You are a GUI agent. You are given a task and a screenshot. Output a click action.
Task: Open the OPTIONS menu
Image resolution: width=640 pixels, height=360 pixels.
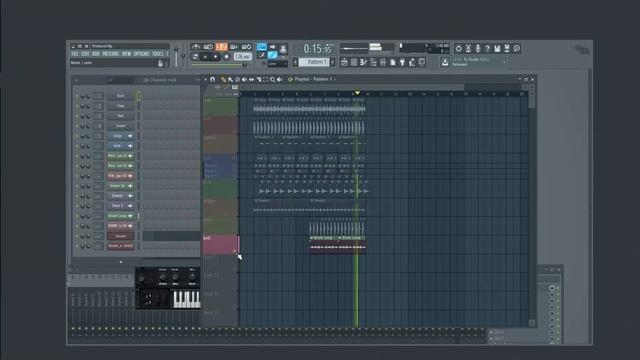click(x=142, y=54)
